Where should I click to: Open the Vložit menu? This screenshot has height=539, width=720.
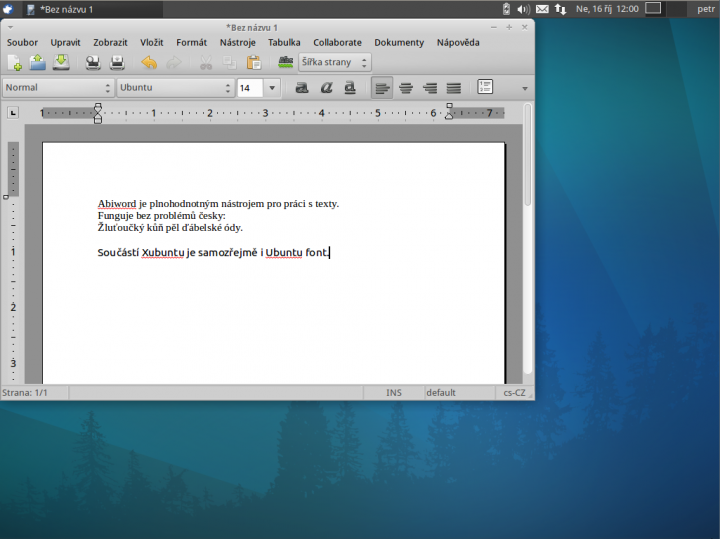pos(152,42)
